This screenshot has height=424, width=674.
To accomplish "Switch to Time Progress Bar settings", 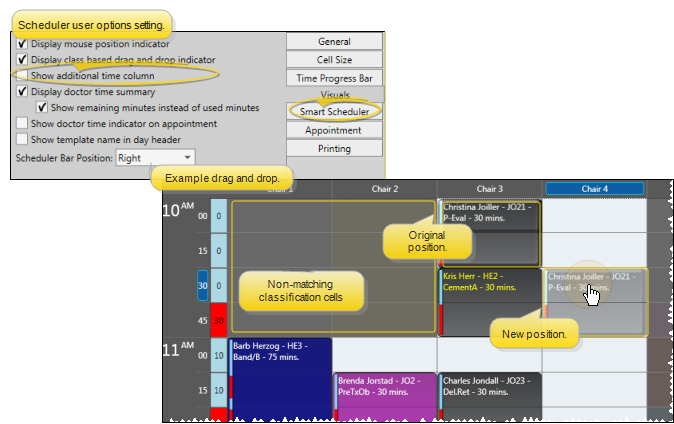I will pyautogui.click(x=334, y=78).
